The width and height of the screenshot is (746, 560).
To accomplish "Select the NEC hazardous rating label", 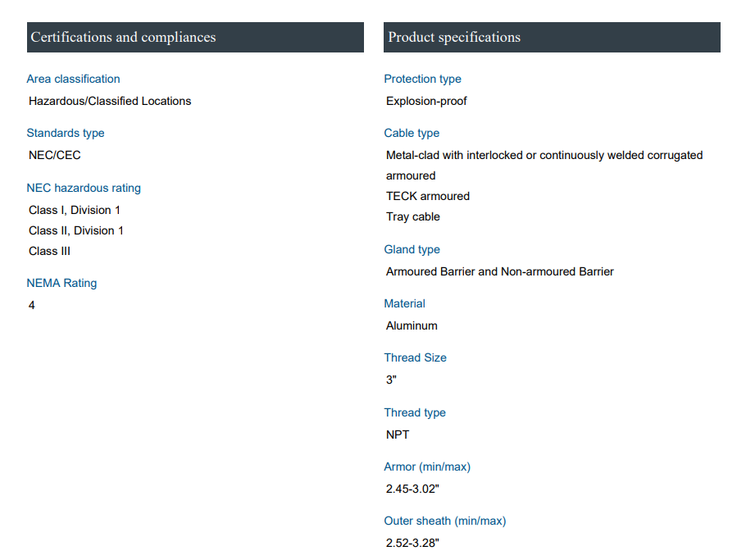I will point(84,188).
